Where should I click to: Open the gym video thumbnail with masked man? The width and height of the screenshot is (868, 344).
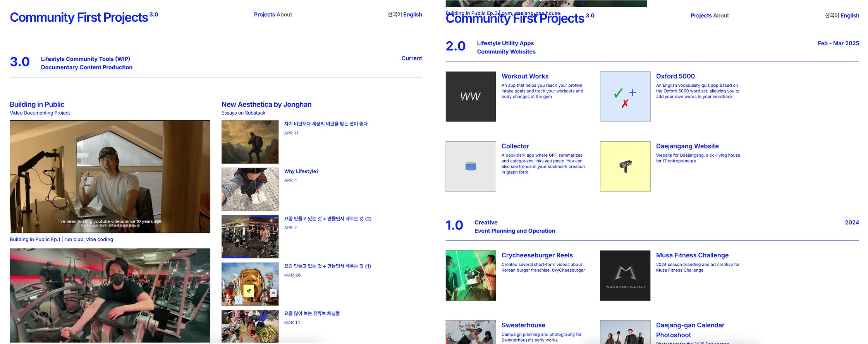click(110, 295)
